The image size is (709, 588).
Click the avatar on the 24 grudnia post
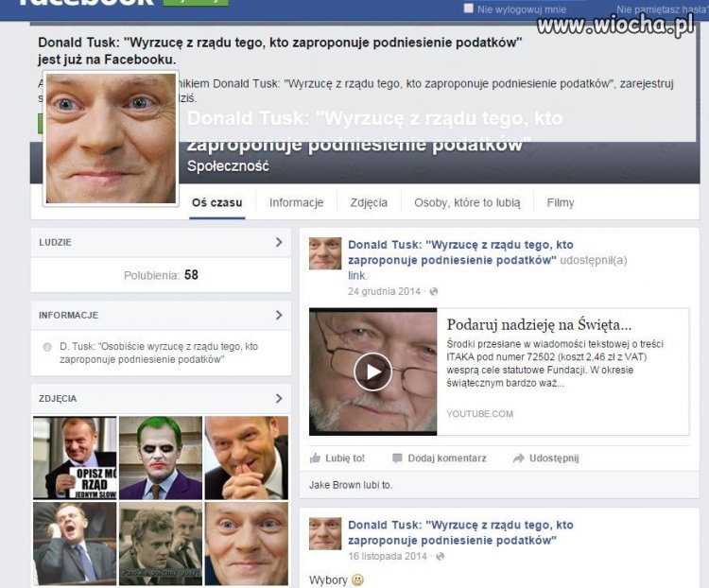point(325,253)
